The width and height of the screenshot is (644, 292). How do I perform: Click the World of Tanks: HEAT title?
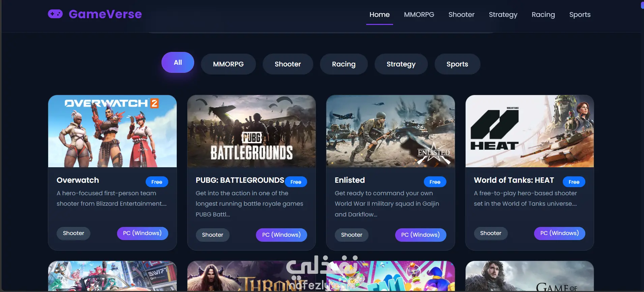pos(514,180)
